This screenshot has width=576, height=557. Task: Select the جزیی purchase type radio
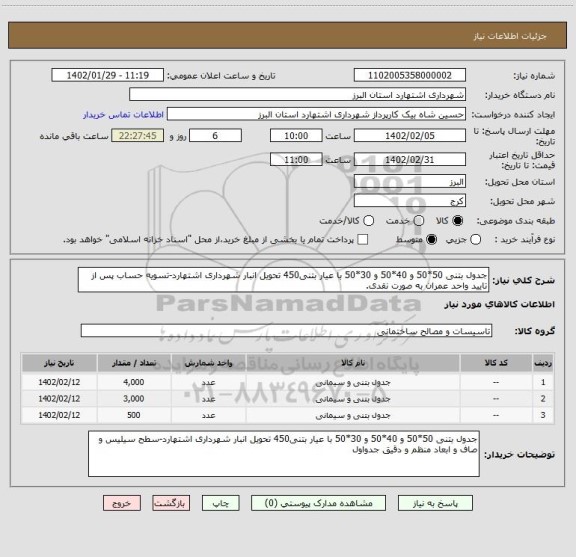click(476, 240)
